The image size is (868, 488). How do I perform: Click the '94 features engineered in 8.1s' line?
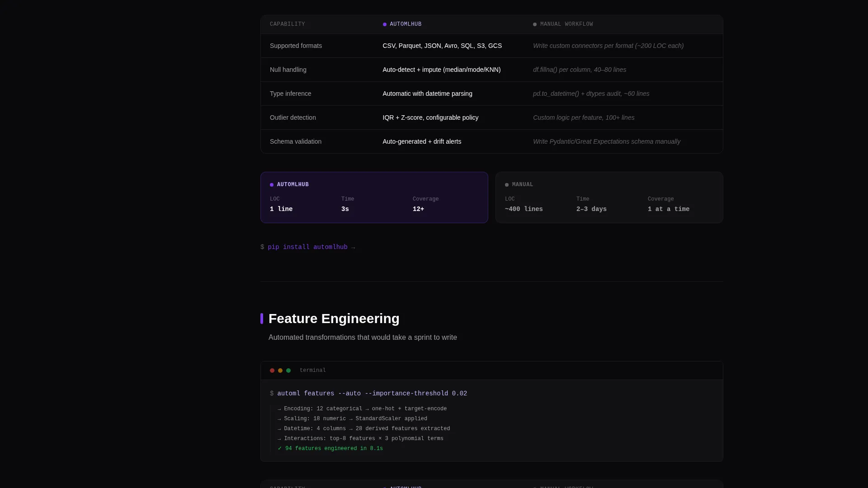point(330,449)
